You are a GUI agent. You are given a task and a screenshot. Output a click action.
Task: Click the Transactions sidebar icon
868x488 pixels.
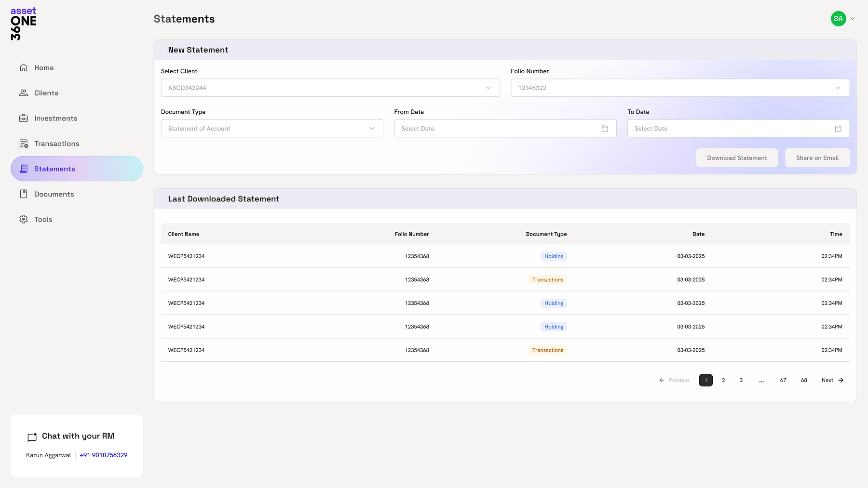pyautogui.click(x=23, y=143)
